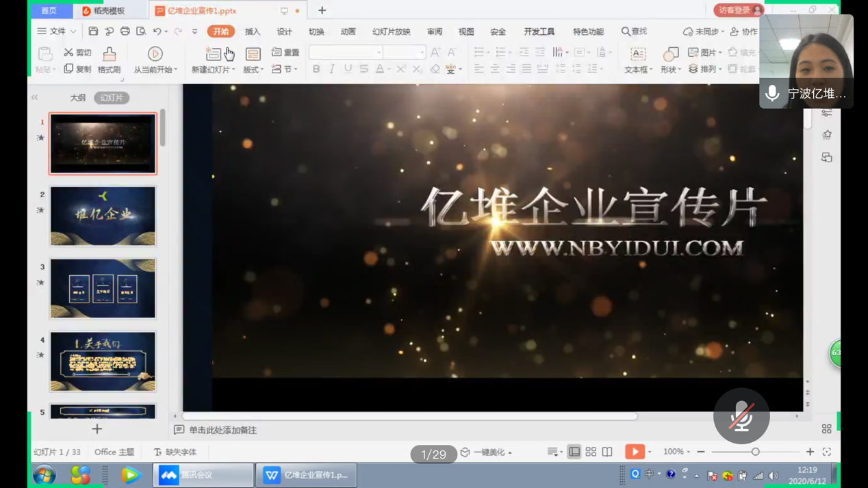Image resolution: width=868 pixels, height=488 pixels.
Task: Switch to slide sorter grid view icon
Action: pyautogui.click(x=591, y=452)
